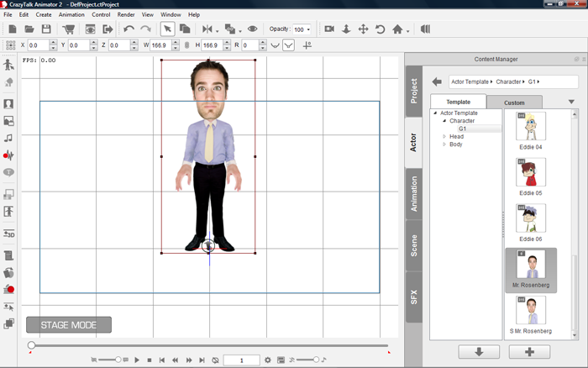Screen dimensions: 588x368
Task: Toggle the STAGE MODE button
Action: [68, 324]
